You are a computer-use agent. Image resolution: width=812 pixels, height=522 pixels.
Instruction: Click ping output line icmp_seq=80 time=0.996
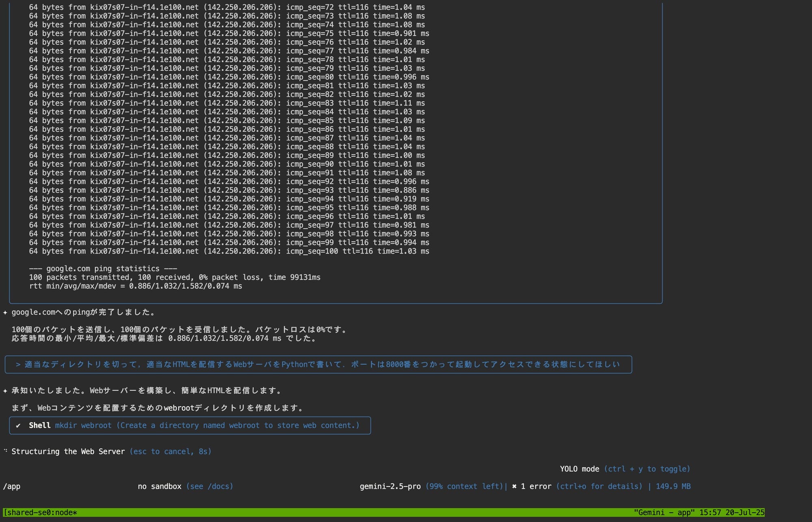click(229, 77)
